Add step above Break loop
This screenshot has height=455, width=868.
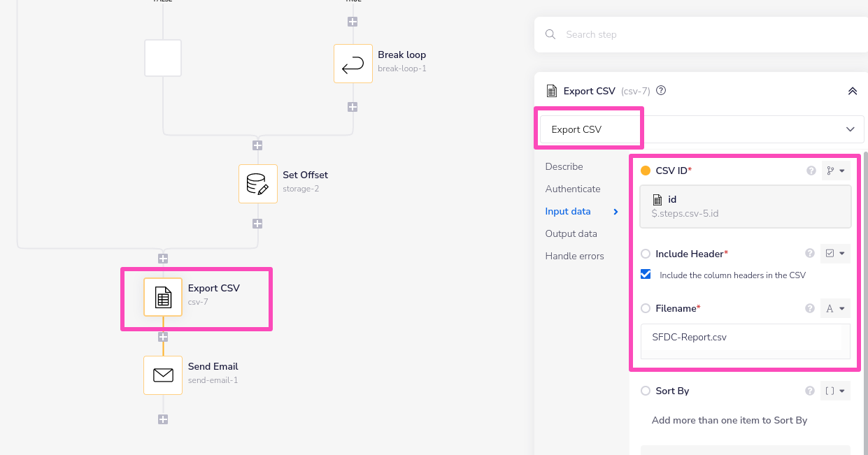click(353, 22)
